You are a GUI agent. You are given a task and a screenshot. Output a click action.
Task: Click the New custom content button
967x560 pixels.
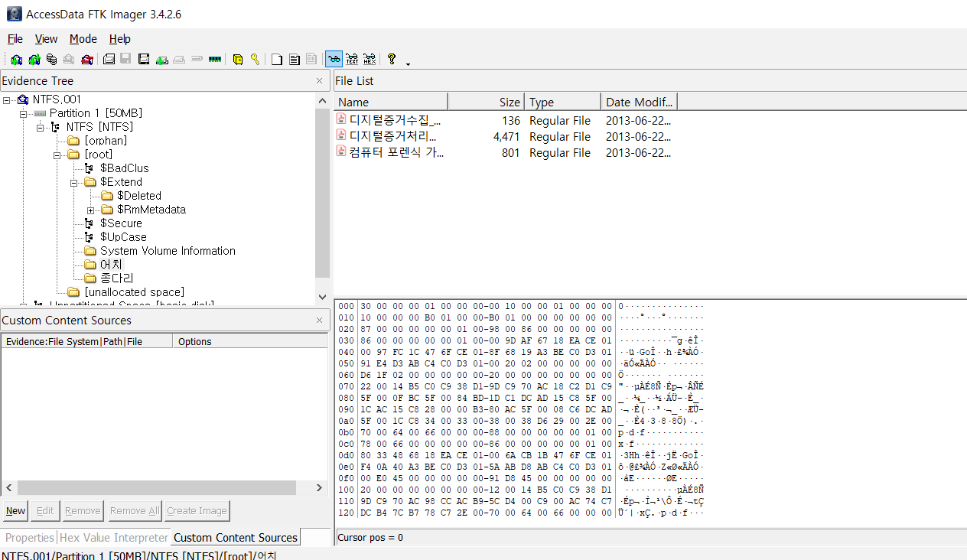click(x=15, y=511)
